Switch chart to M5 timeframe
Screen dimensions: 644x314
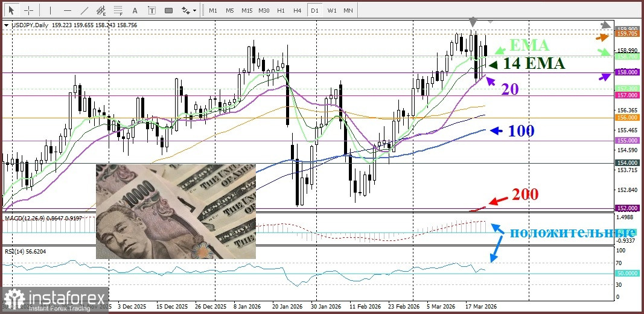click(x=230, y=10)
